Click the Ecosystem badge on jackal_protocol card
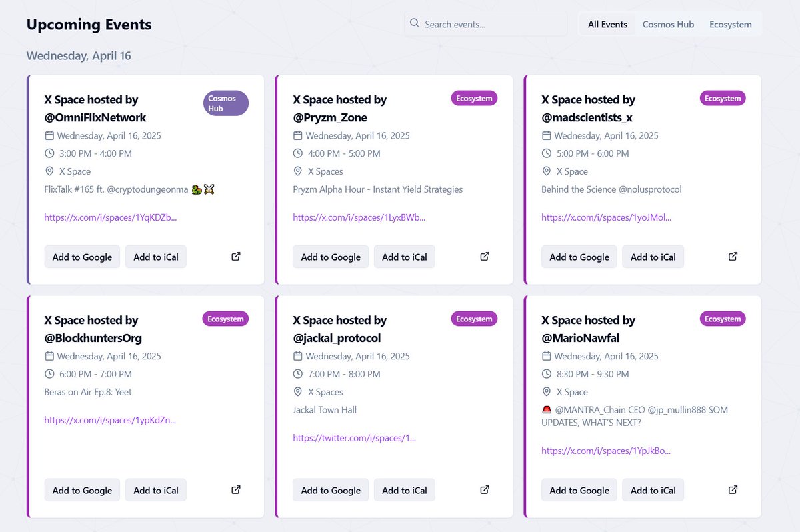The image size is (800, 532). tap(474, 319)
